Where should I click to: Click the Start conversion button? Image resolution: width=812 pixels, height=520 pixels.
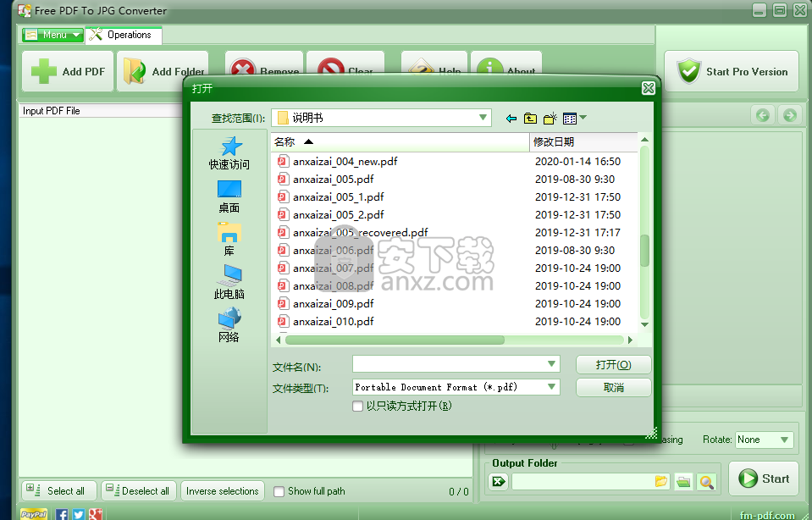pos(764,479)
